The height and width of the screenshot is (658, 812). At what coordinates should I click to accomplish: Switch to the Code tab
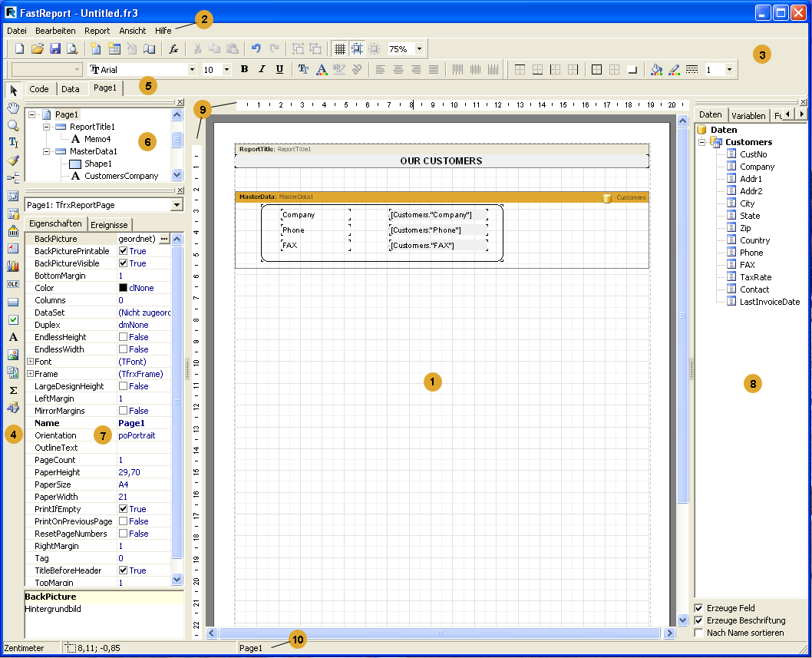39,88
